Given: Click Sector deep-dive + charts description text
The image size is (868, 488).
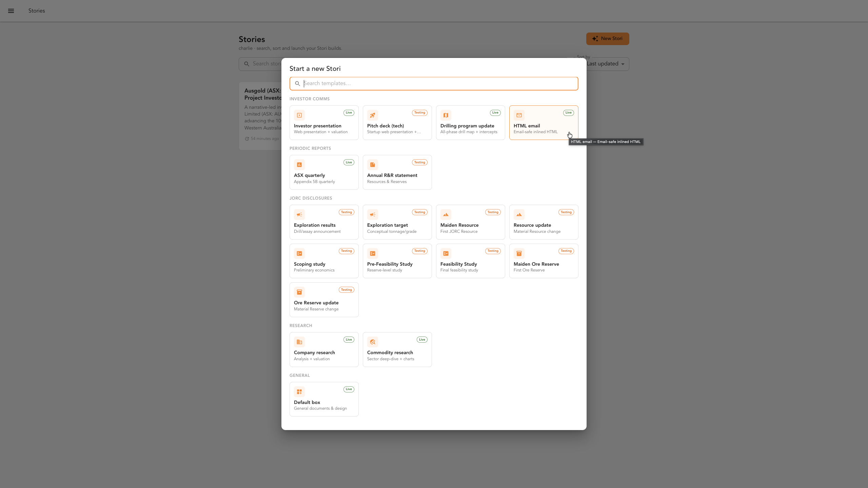Looking at the screenshot, I should (391, 359).
